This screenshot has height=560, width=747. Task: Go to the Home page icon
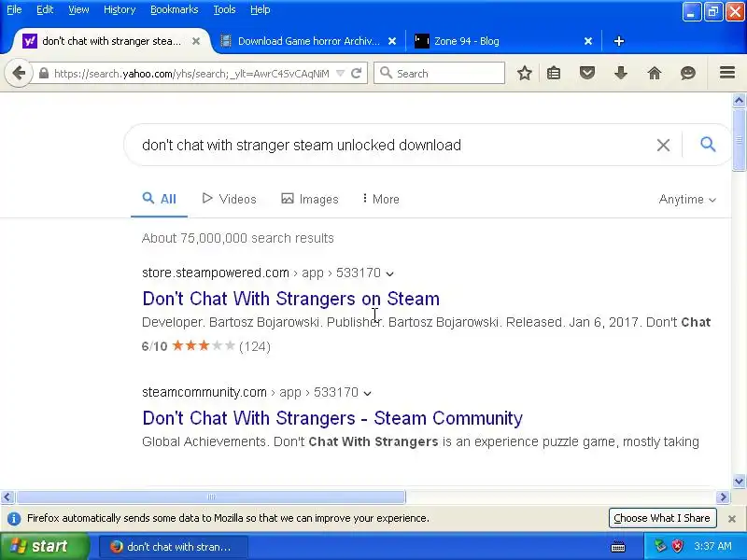(655, 74)
